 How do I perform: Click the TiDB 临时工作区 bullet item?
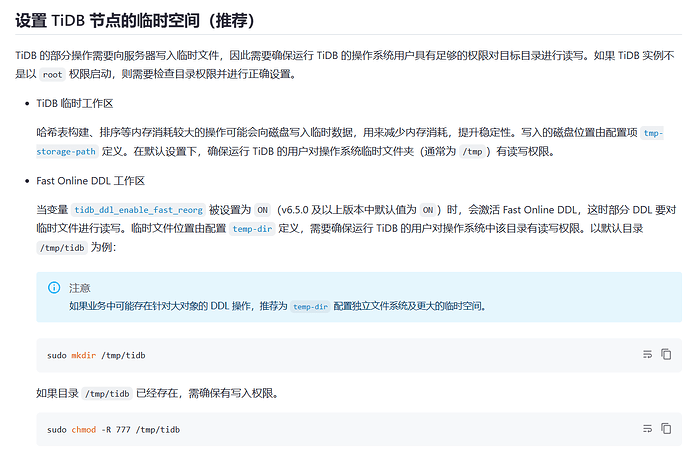75,103
